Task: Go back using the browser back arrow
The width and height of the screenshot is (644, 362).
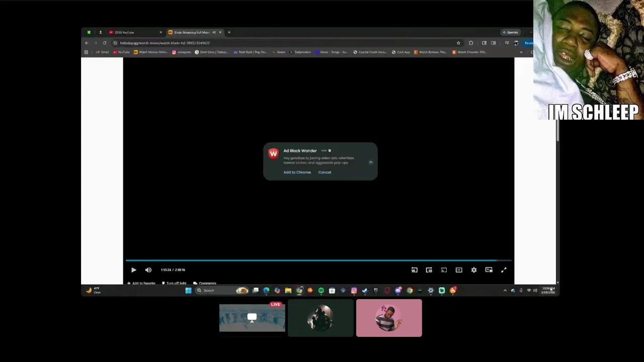Action: tap(87, 43)
